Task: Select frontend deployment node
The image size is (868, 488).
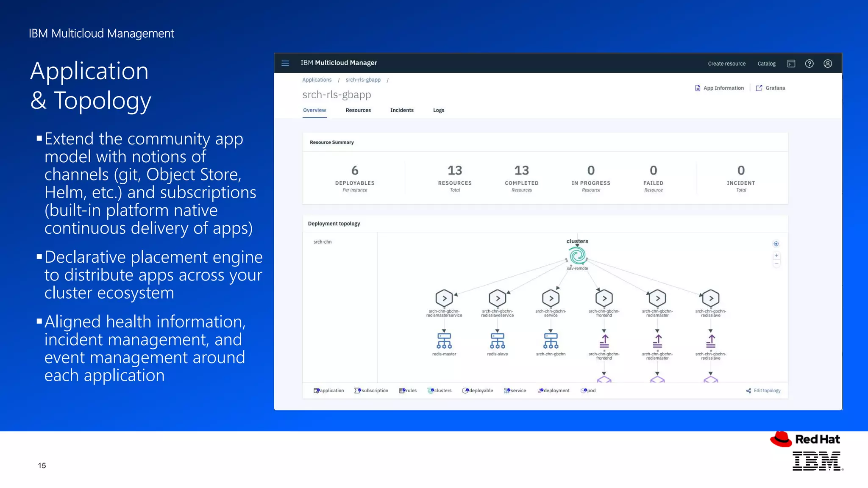Action: (604, 341)
